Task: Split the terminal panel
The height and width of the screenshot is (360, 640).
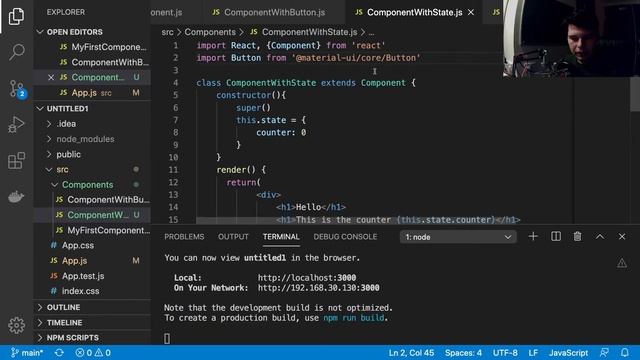Action: 556,236
